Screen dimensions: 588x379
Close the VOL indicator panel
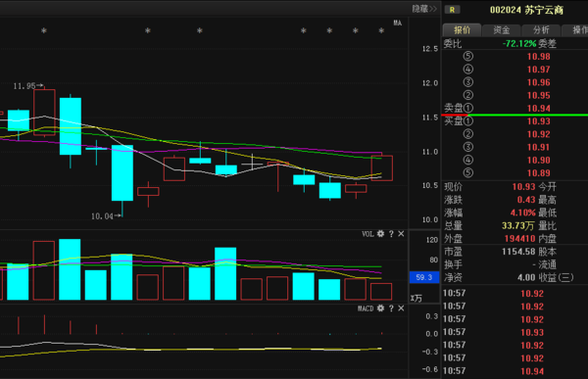pyautogui.click(x=401, y=234)
